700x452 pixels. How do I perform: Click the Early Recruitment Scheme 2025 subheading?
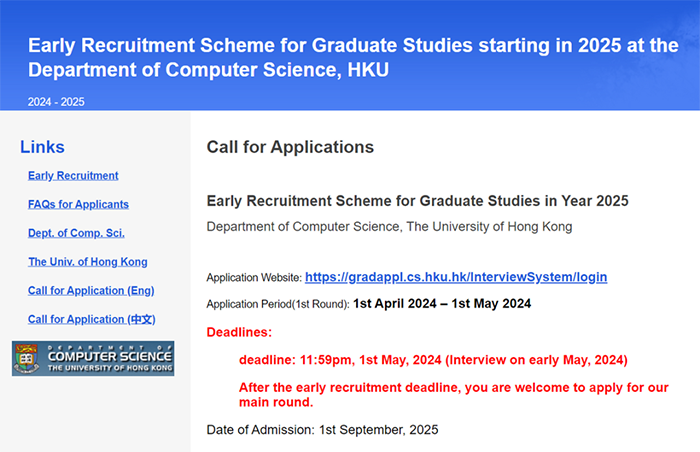(417, 201)
